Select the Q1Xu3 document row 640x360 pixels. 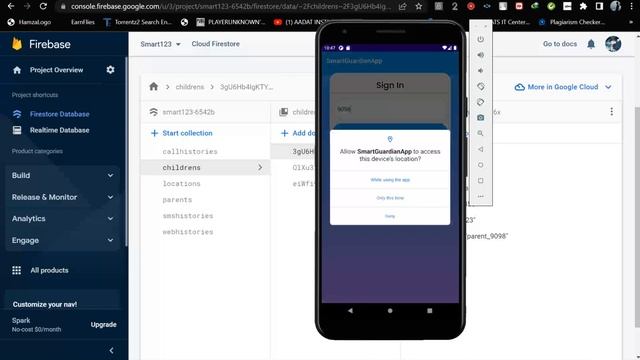pyautogui.click(x=303, y=167)
